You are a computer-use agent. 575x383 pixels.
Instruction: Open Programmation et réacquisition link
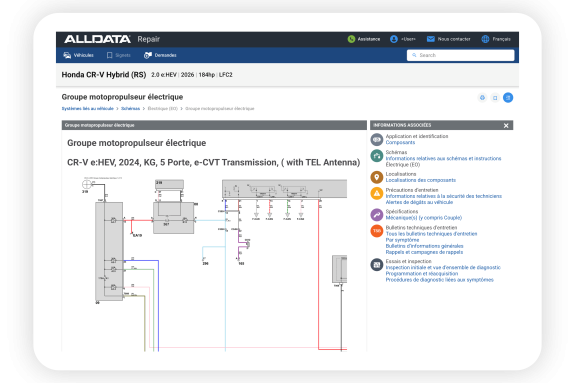point(422,274)
